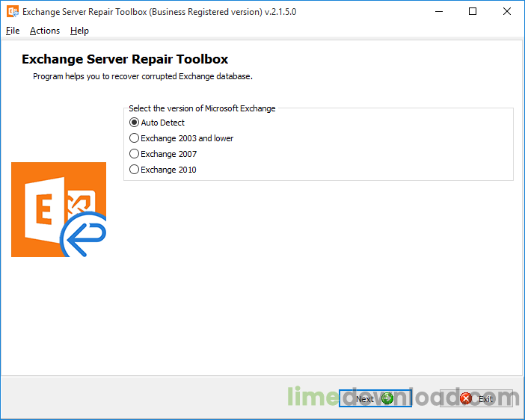
Task: Click the large orange Exchange logo image
Action: coord(58,209)
